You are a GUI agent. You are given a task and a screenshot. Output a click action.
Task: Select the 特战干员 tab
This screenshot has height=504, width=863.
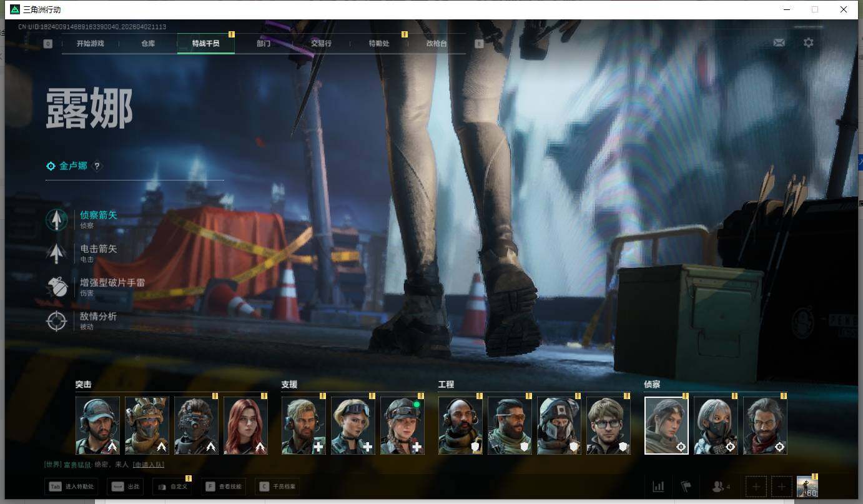(206, 44)
